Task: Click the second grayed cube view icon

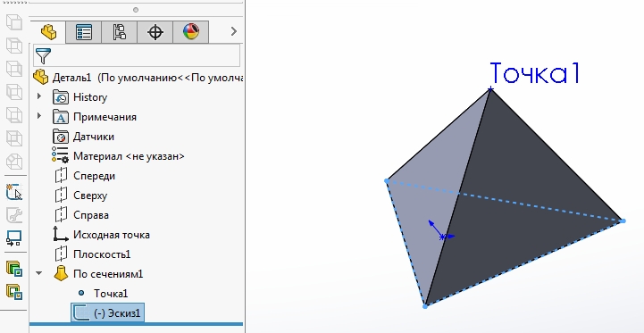Action: click(x=14, y=46)
